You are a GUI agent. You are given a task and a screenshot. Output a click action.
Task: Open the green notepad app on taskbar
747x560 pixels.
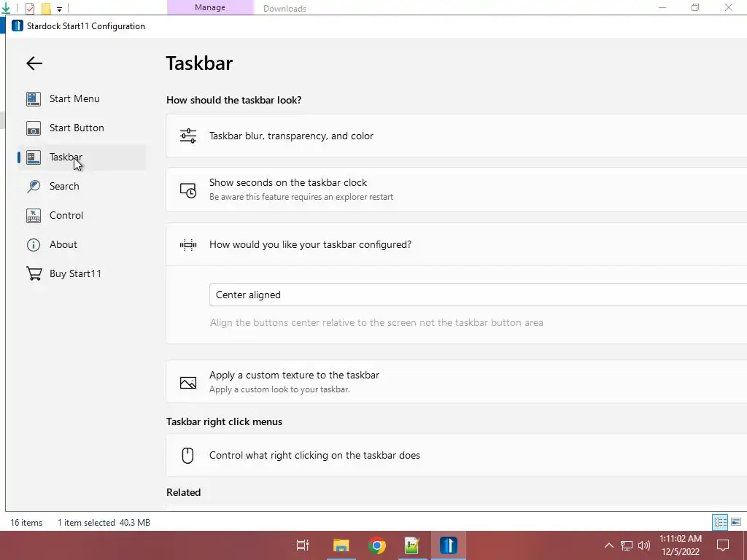(x=412, y=545)
